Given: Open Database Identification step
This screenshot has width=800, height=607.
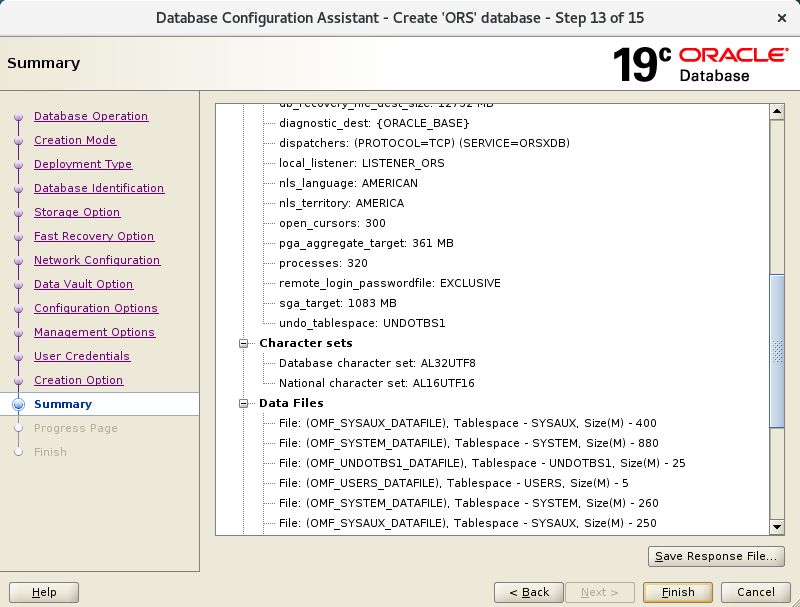Looking at the screenshot, I should (x=99, y=188).
